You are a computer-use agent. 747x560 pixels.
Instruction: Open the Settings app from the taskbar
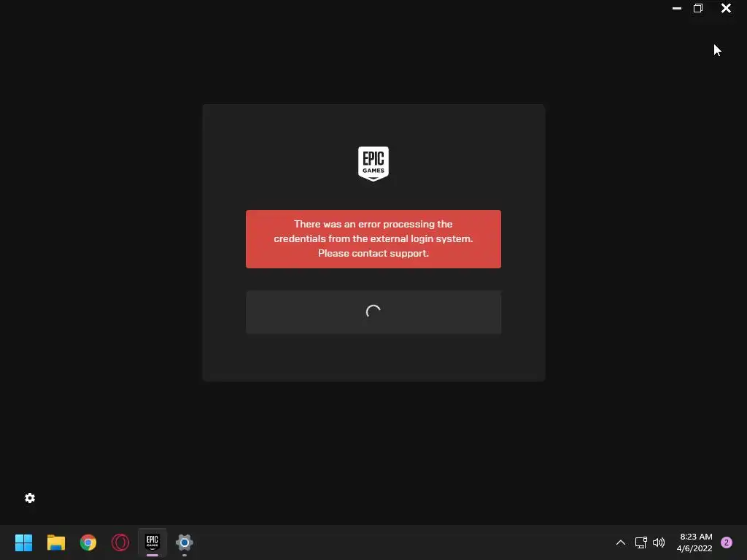tap(185, 542)
